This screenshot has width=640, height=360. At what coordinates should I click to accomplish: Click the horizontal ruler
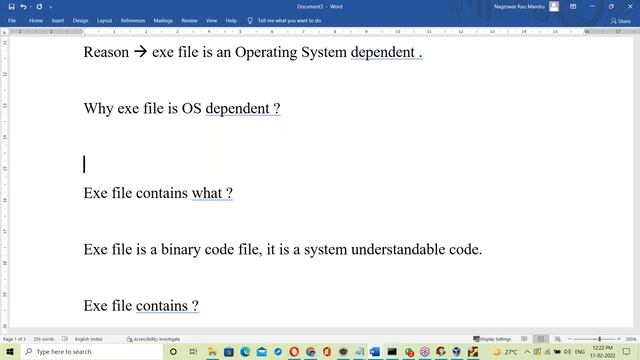322,31
